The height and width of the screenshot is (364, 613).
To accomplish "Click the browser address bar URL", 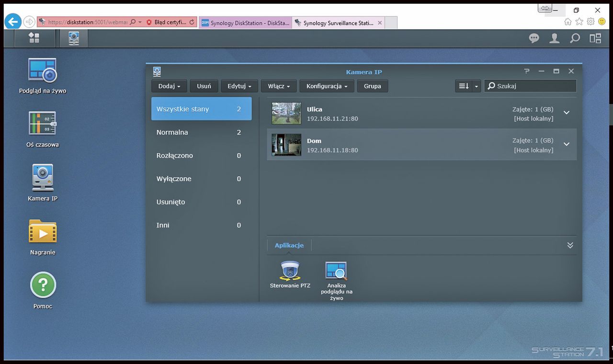I will [x=87, y=22].
